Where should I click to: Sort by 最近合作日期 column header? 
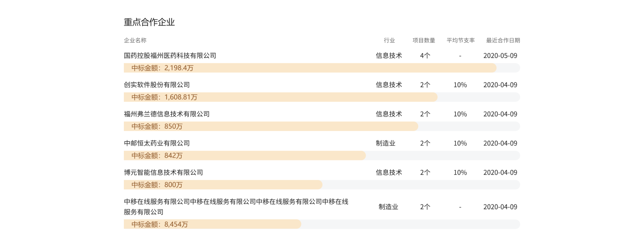coord(503,40)
